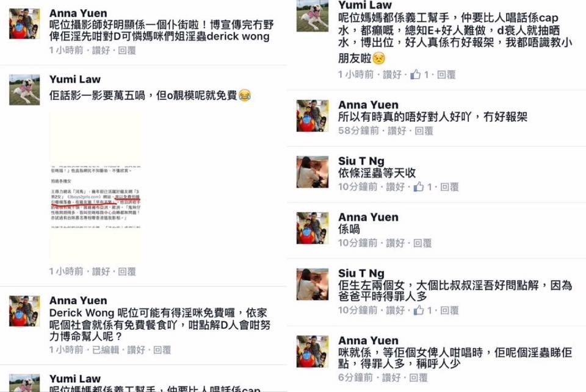Click 回覆 under Anna Yuen's Derick Wong comment
The image size is (586, 392).
[162, 350]
